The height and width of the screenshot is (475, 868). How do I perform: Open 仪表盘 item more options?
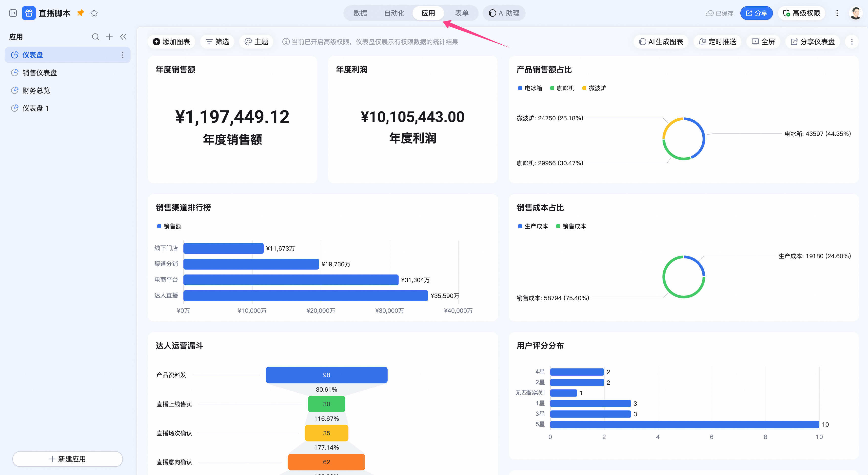123,55
